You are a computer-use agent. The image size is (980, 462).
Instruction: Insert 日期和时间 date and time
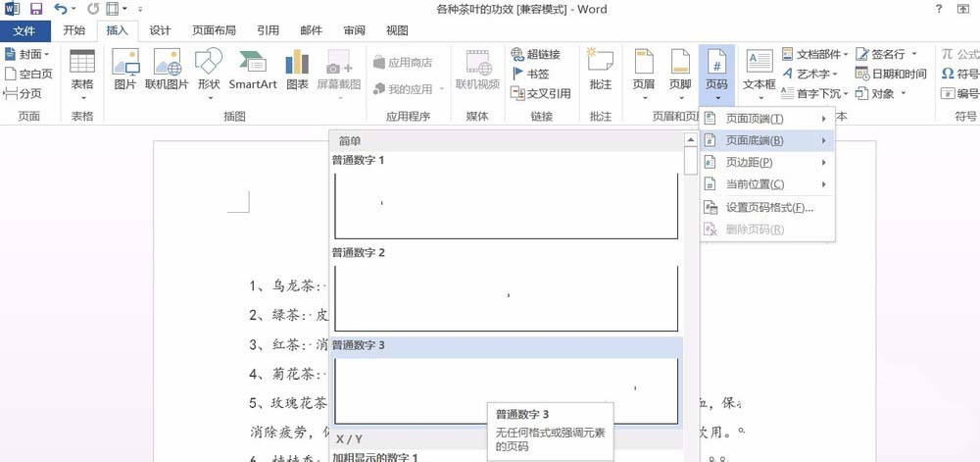[x=891, y=74]
